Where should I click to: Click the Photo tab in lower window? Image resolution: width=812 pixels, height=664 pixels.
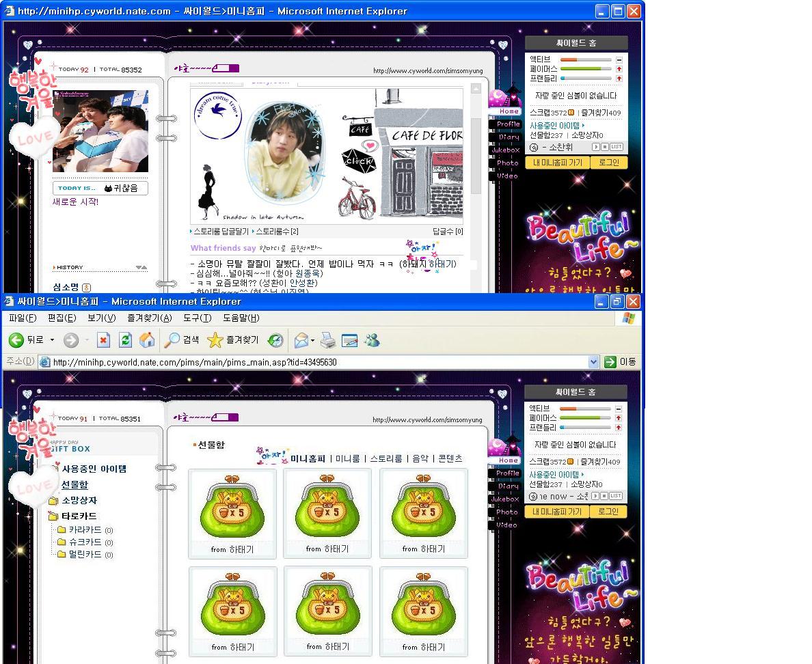[506, 512]
